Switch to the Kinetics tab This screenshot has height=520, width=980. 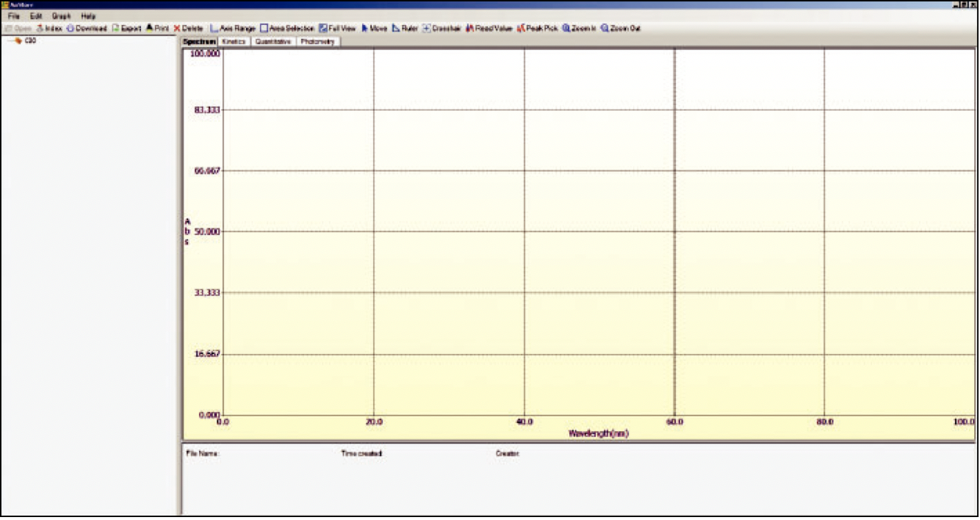click(234, 42)
